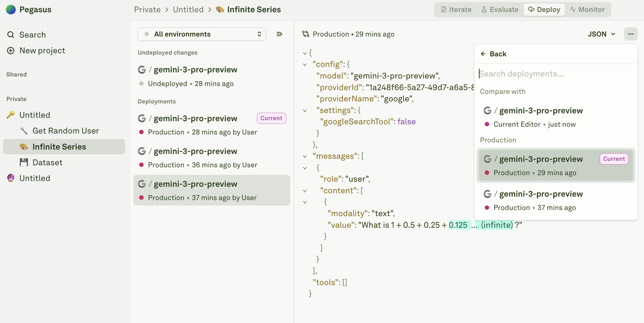Compare with Production 29 mins ago

coord(556,166)
